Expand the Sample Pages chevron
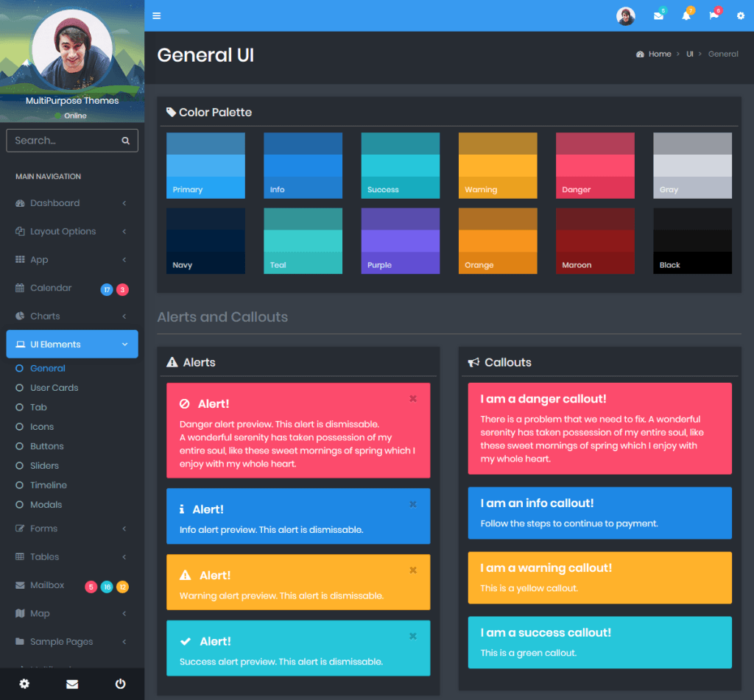This screenshot has height=700, width=754. click(124, 641)
